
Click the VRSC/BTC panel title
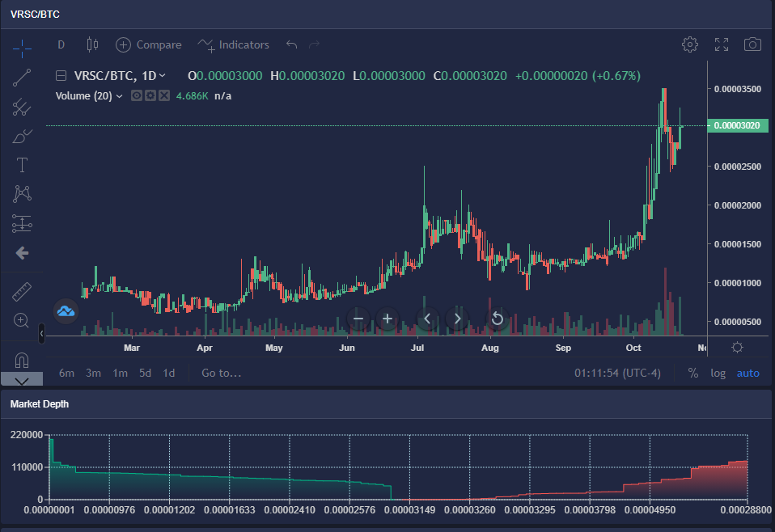35,15
